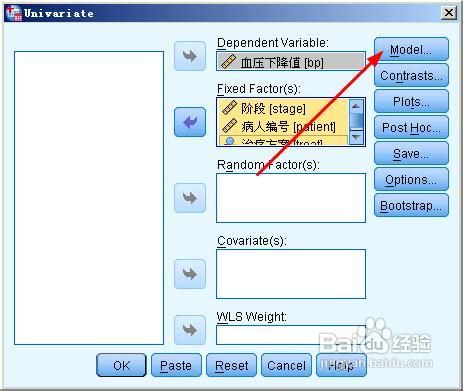Click the arrow button beside Dependent Variable
Image resolution: width=463 pixels, height=391 pixels.
[190, 56]
